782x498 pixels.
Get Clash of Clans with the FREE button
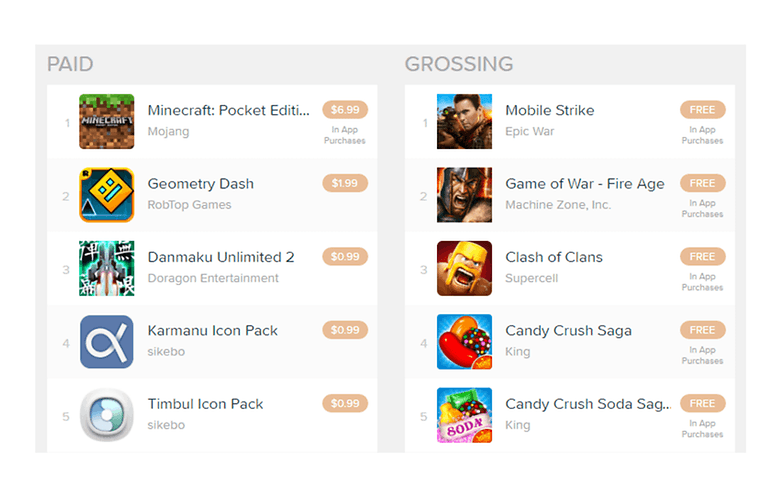click(x=703, y=256)
